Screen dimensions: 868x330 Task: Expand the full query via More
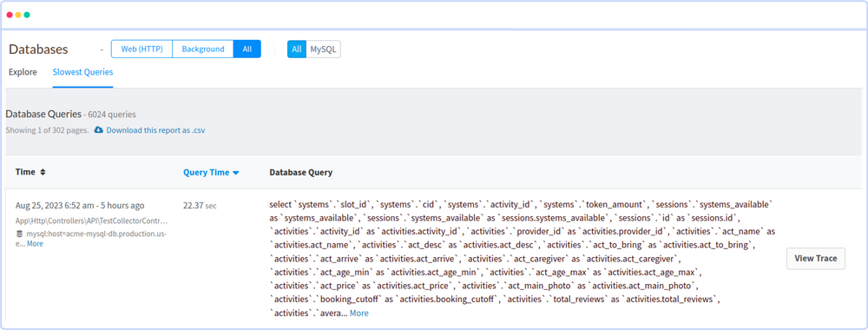point(358,313)
